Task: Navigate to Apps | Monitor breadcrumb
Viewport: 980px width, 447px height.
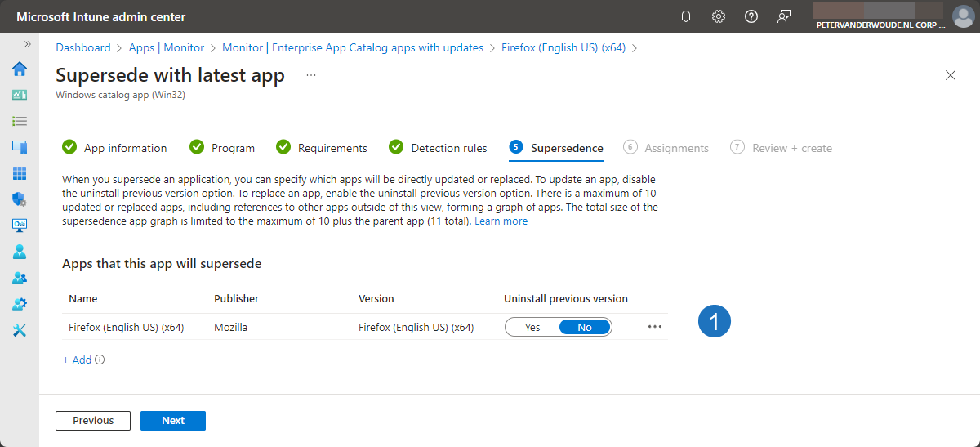Action: tap(167, 47)
